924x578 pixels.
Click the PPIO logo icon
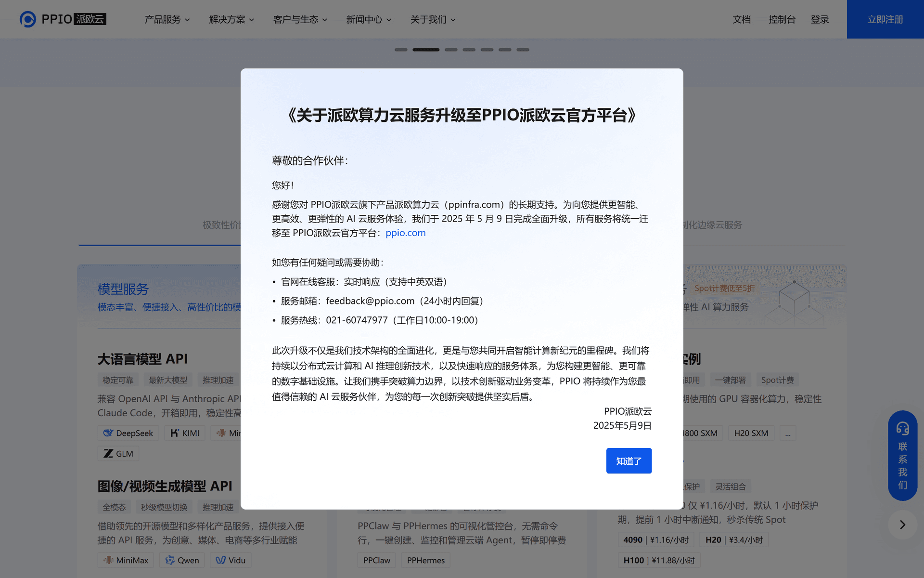click(x=28, y=19)
